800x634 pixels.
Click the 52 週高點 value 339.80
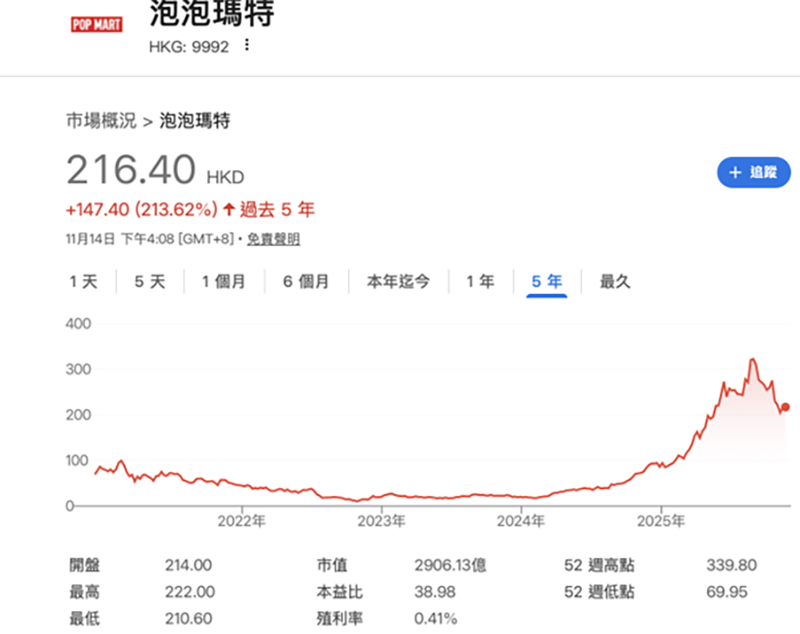(726, 566)
